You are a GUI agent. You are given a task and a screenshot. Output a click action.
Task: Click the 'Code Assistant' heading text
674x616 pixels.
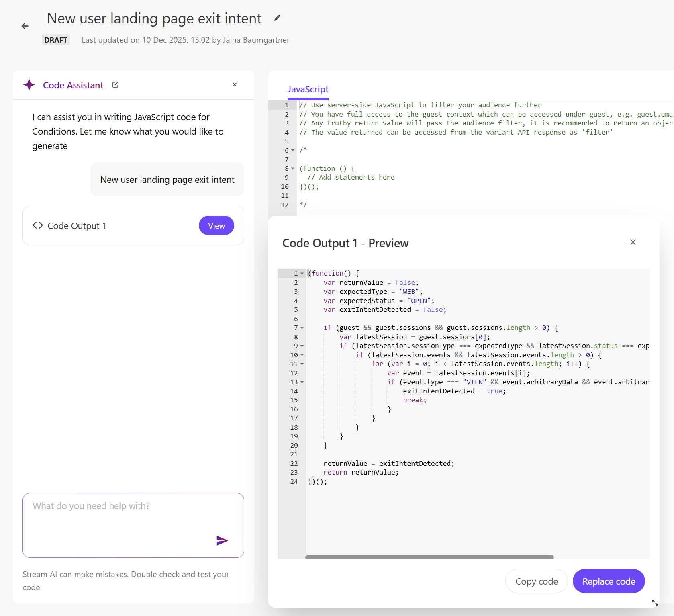click(73, 85)
